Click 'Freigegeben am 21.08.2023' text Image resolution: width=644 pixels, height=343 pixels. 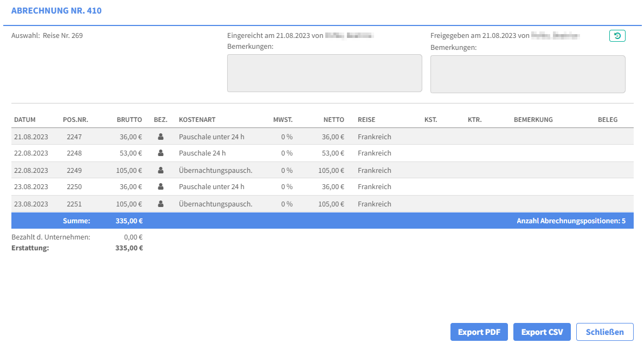tap(473, 36)
